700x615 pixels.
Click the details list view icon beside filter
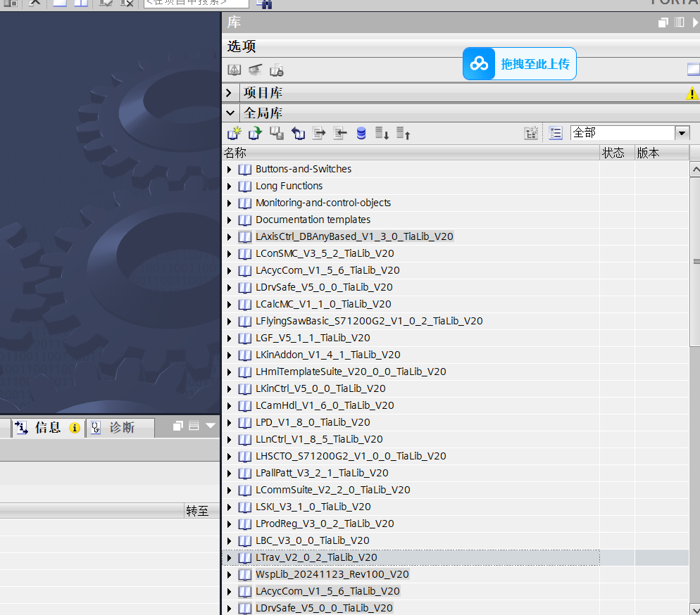pyautogui.click(x=556, y=133)
